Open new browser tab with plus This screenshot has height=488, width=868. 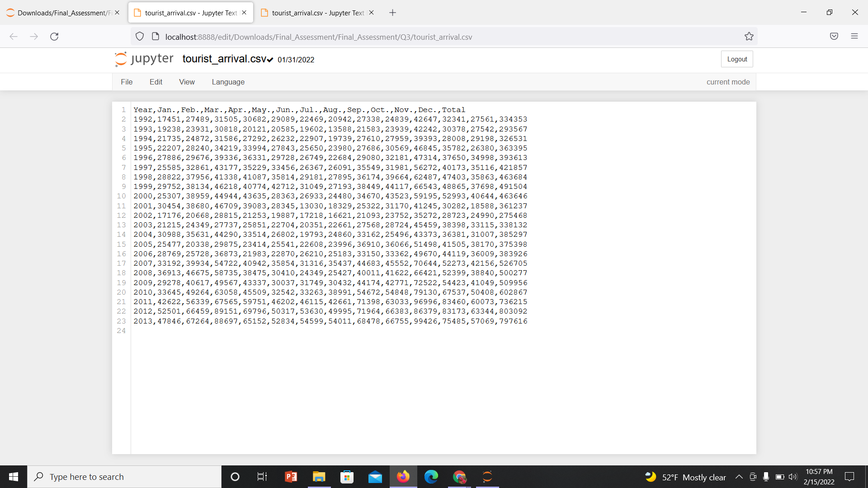(x=392, y=13)
